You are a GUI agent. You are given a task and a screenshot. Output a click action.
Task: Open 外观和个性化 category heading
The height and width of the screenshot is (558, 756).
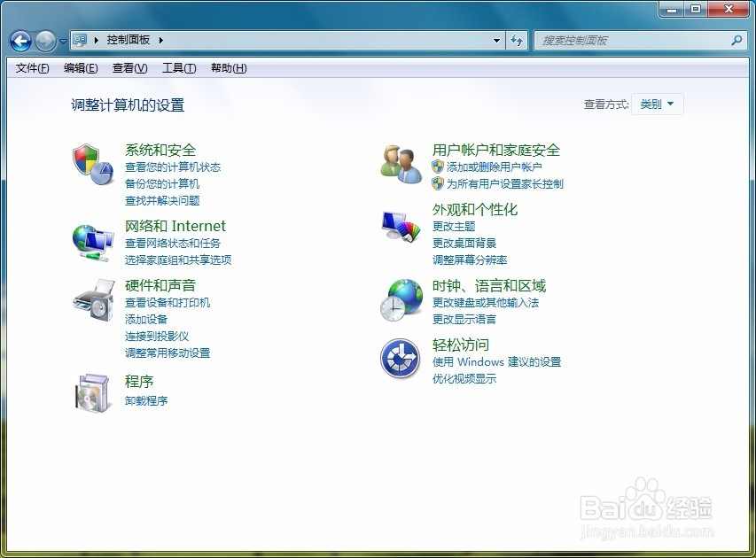pos(475,209)
